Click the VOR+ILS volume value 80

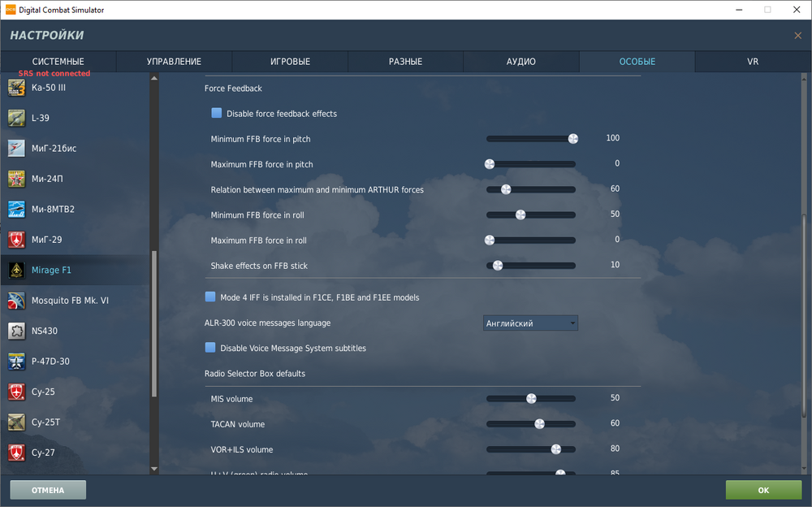click(615, 448)
